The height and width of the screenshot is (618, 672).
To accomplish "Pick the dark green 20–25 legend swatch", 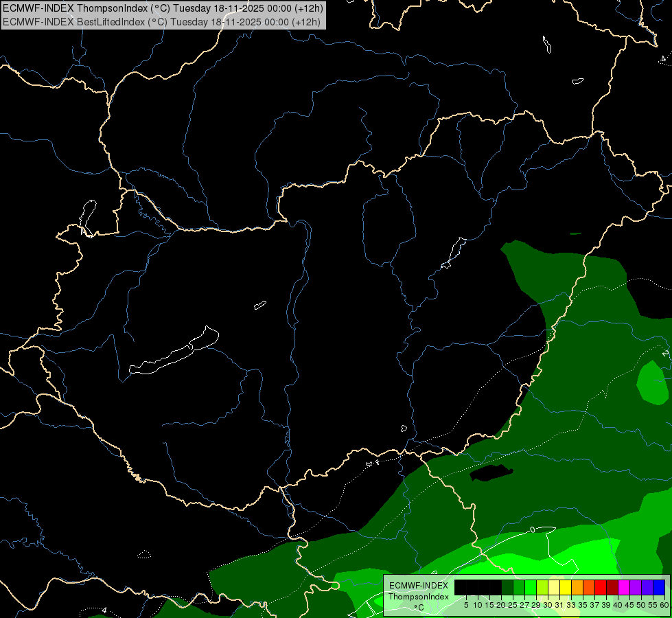I will pos(507,587).
